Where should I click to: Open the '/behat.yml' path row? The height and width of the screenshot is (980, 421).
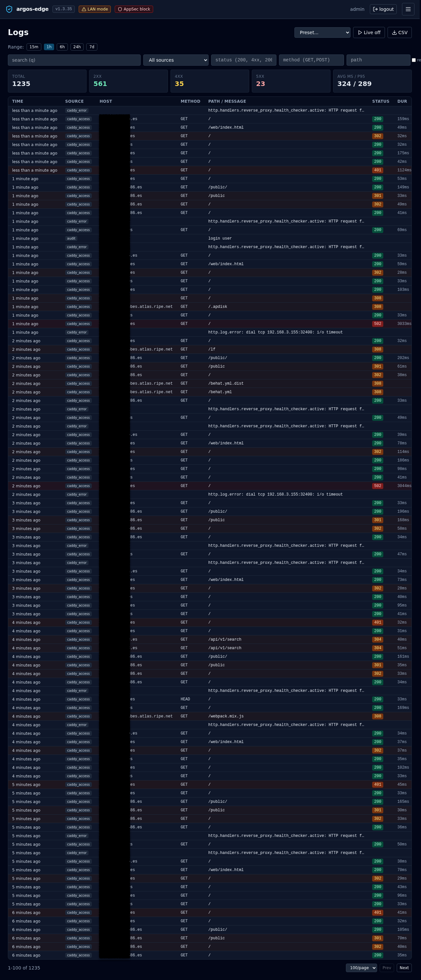tap(210, 392)
